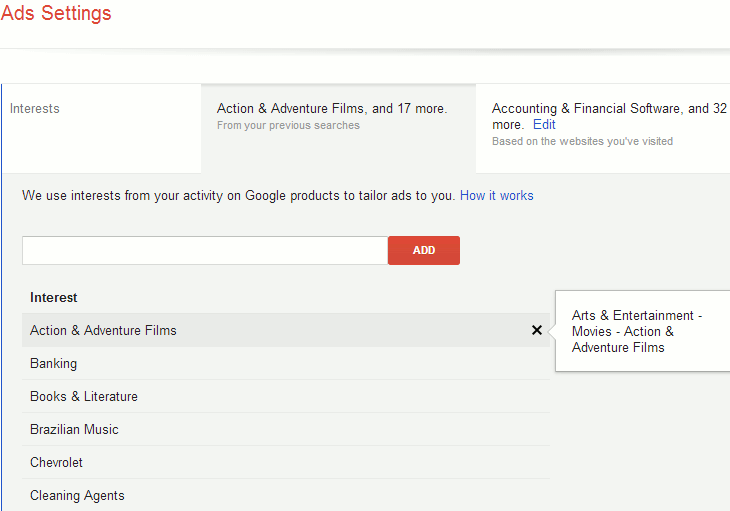Open the How it works link

click(496, 195)
